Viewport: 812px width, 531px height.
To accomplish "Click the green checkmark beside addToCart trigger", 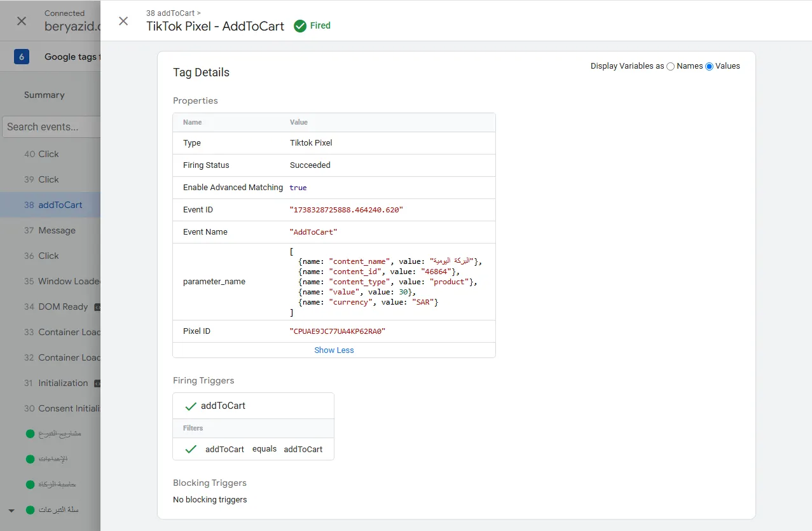I will (190, 406).
